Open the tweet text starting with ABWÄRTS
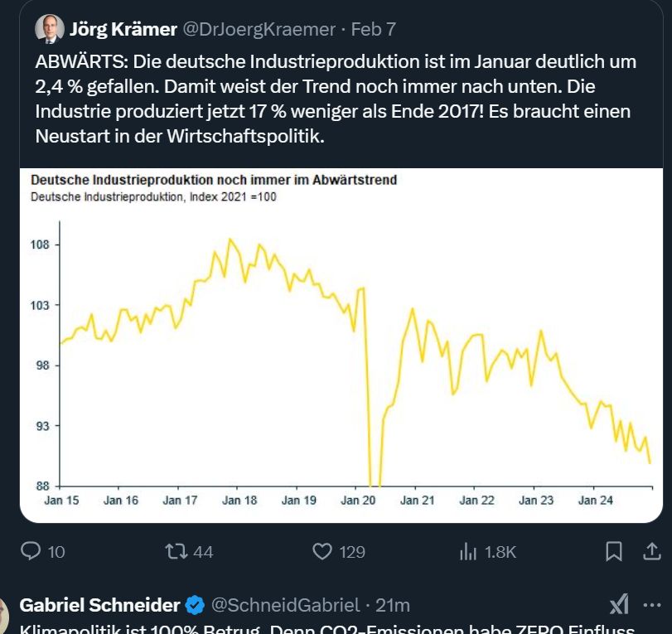672x634 pixels. pyautogui.click(x=336, y=99)
